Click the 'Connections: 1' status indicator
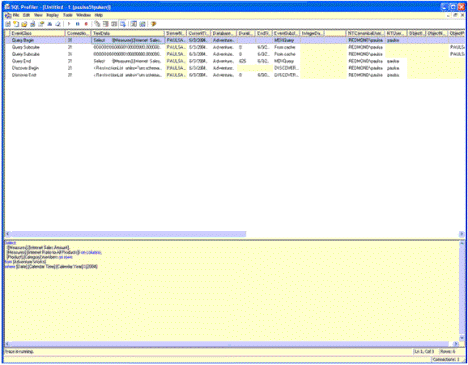 [446, 359]
